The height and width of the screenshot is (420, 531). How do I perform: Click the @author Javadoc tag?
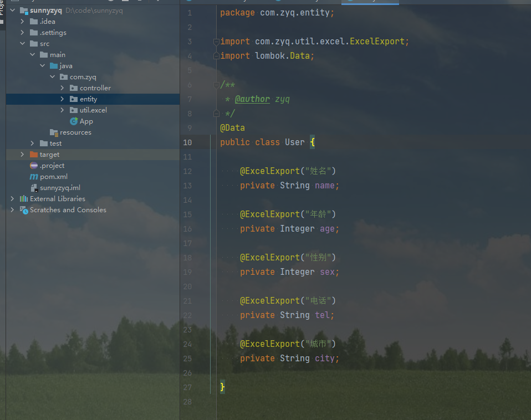pyautogui.click(x=252, y=99)
